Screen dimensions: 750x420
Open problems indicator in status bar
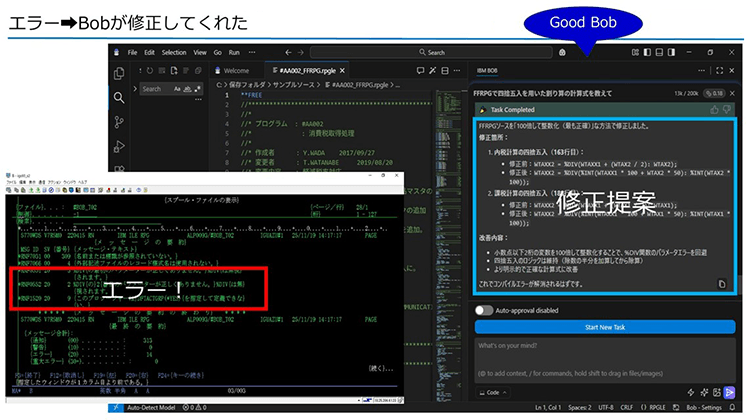coord(195,408)
